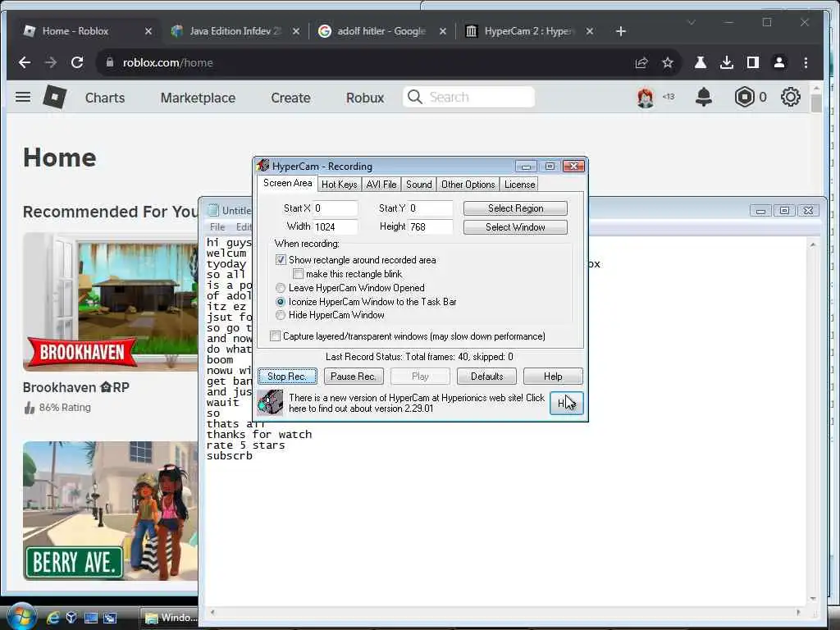Screen dimensions: 840x630
Task: Enable make this rectangle blink
Action: coord(298,274)
